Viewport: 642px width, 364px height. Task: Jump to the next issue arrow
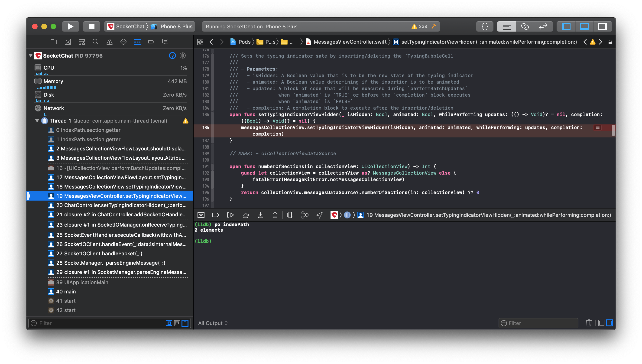pos(600,42)
